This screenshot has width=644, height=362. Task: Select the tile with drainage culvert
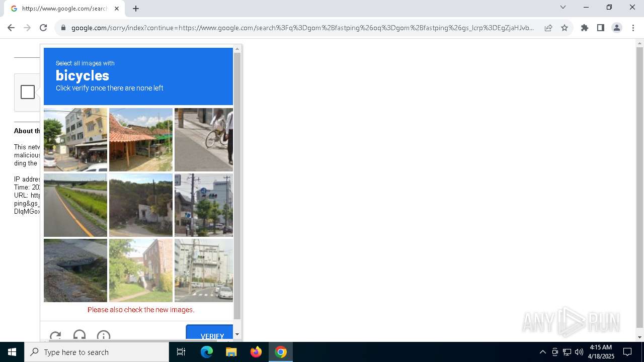point(75,270)
